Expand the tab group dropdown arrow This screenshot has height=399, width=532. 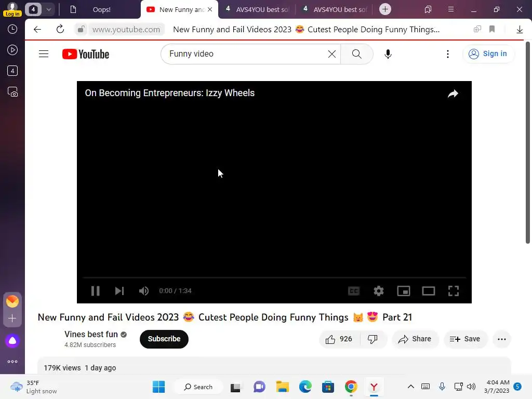pyautogui.click(x=49, y=9)
